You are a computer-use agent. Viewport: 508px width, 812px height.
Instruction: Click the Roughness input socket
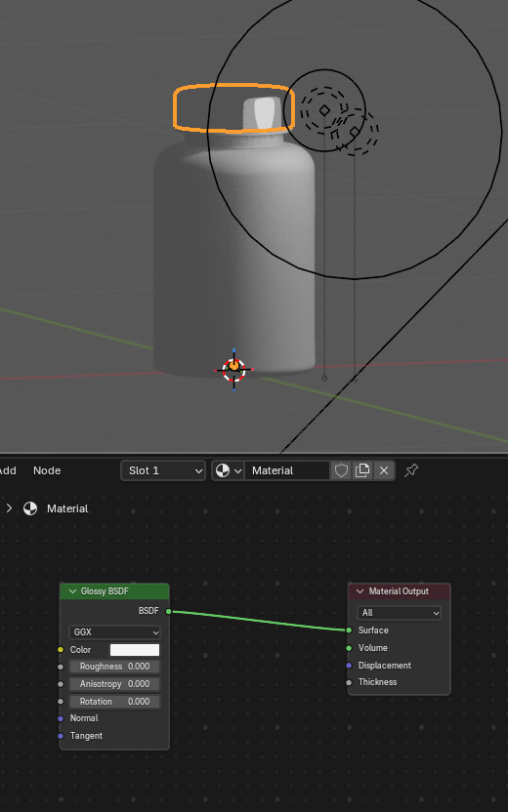[x=61, y=667]
